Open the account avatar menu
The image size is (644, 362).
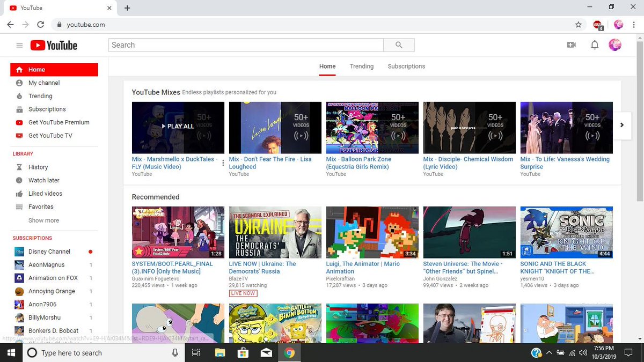pyautogui.click(x=615, y=45)
